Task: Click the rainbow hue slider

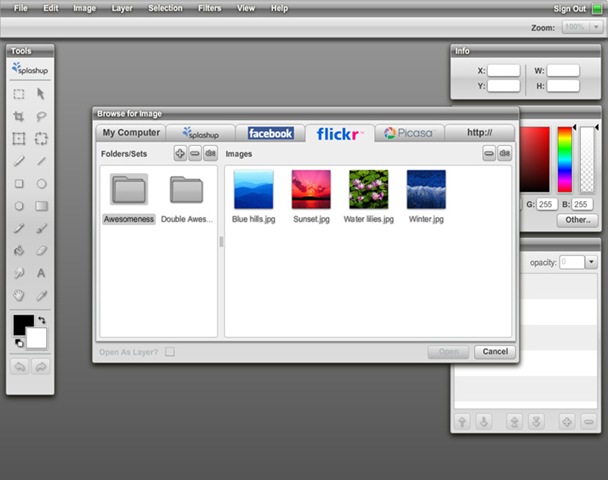Action: (x=565, y=158)
